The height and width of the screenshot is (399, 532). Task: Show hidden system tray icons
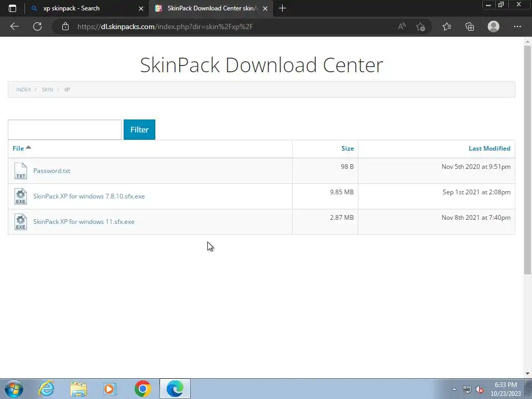click(x=454, y=389)
